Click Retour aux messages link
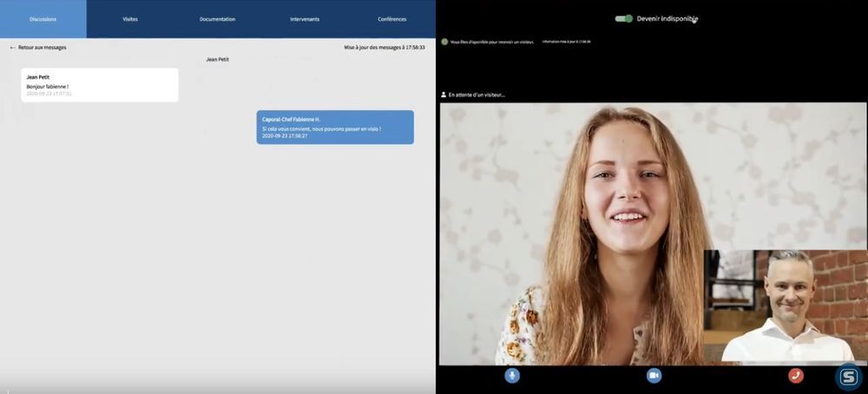 [38, 48]
